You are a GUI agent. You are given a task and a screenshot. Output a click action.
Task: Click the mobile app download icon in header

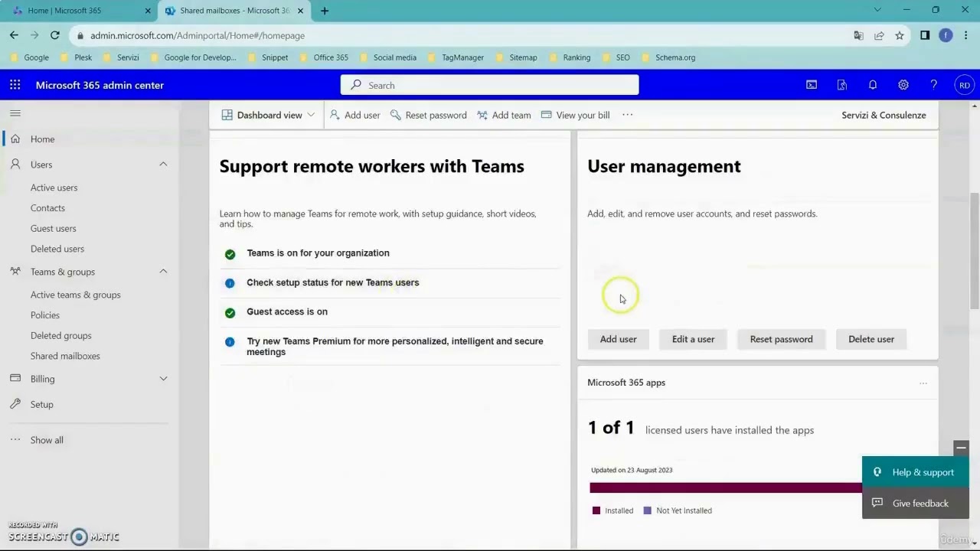click(x=842, y=85)
